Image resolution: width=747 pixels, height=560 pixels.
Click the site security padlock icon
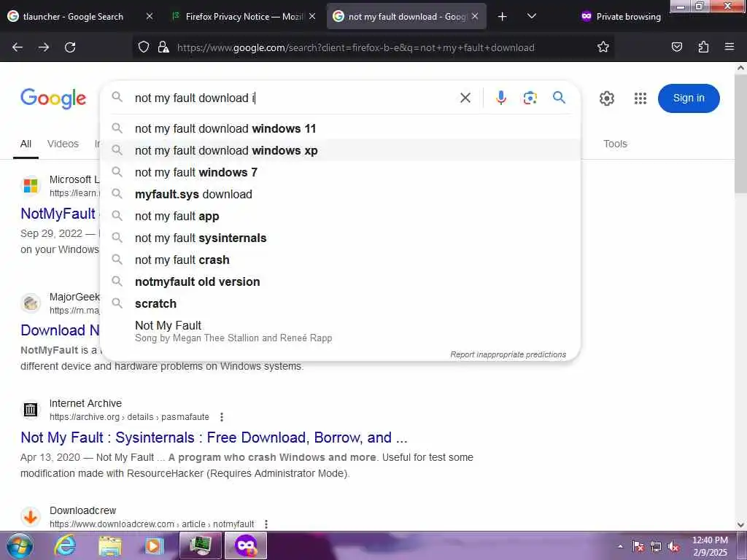click(163, 47)
